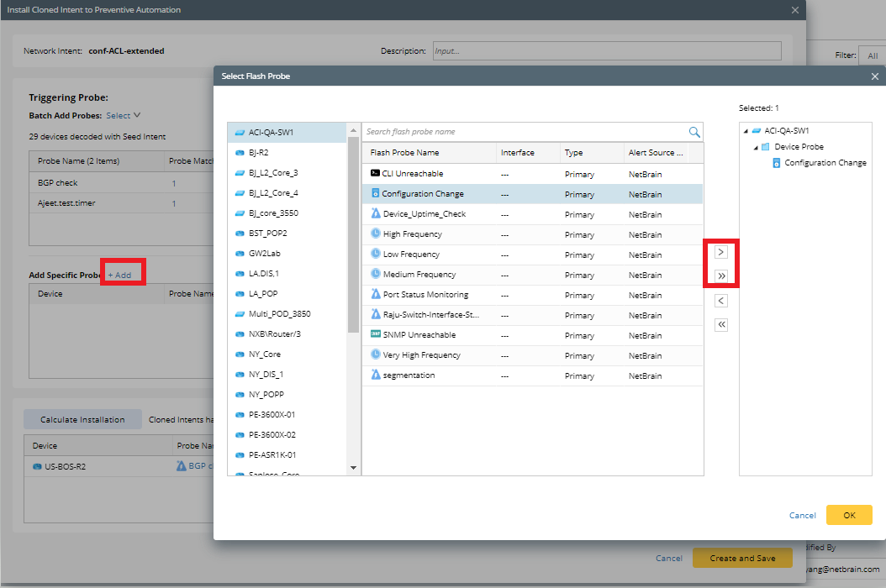Click the Alert Source column header
This screenshot has height=588, width=886.
click(x=656, y=153)
